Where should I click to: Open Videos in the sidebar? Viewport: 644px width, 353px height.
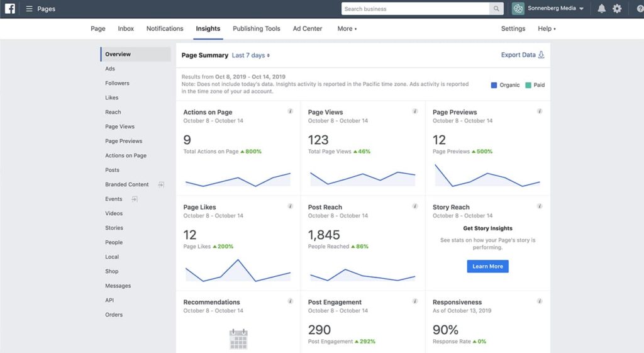point(114,213)
